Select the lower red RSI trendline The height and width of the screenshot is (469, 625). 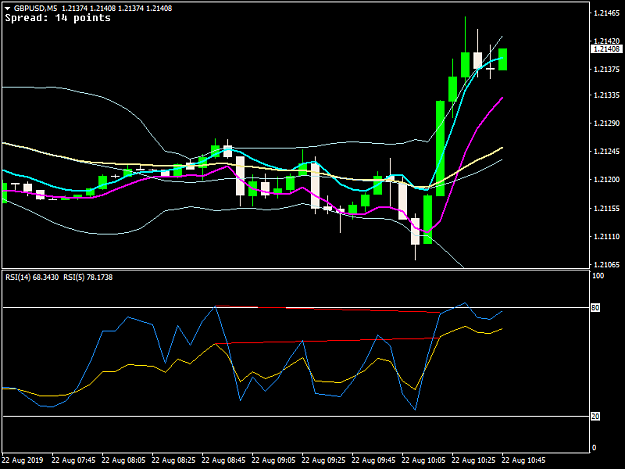[328, 341]
